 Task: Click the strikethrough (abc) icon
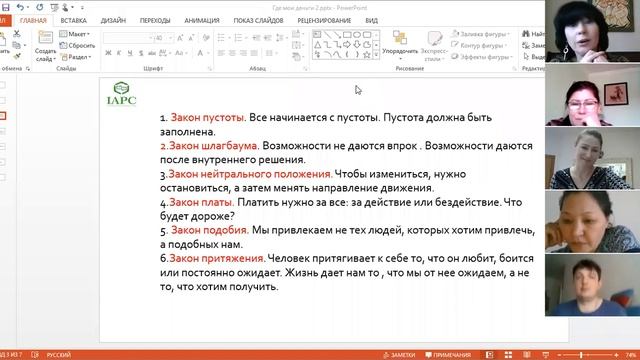click(x=151, y=53)
